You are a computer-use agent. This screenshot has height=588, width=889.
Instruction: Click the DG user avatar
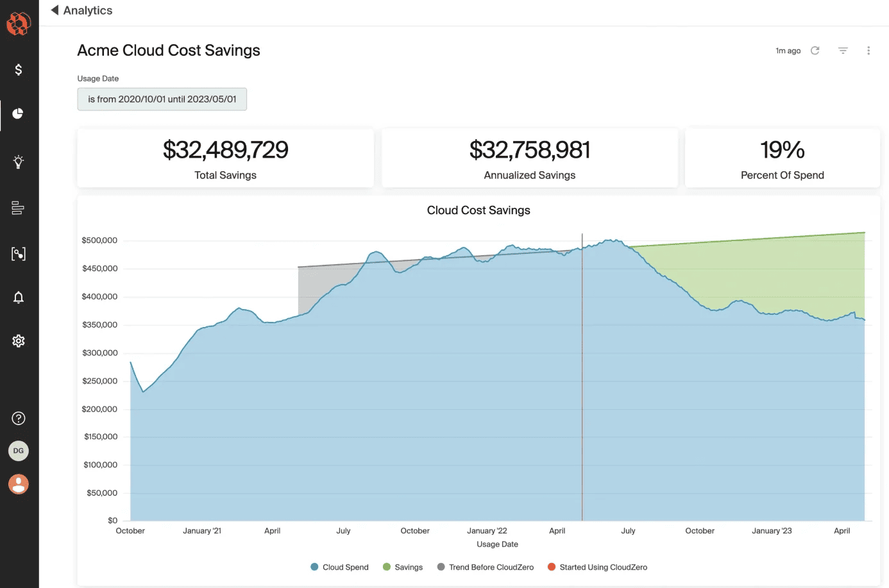(18, 451)
